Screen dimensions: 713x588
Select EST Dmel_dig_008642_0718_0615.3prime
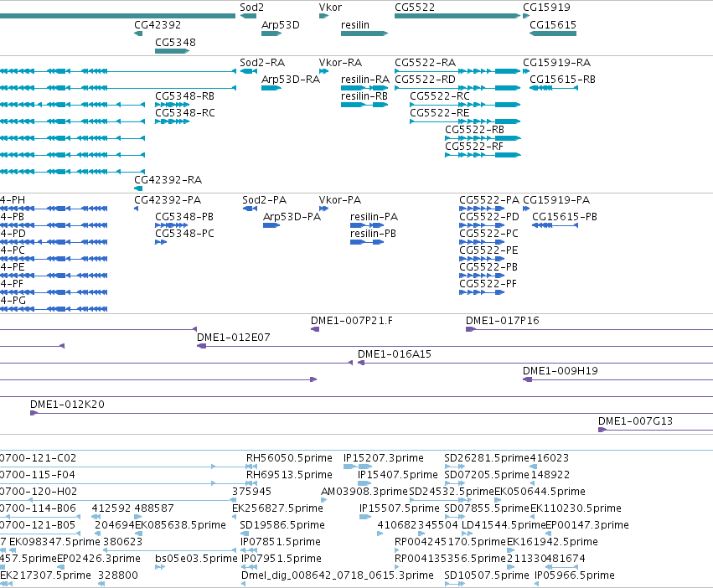point(338,575)
